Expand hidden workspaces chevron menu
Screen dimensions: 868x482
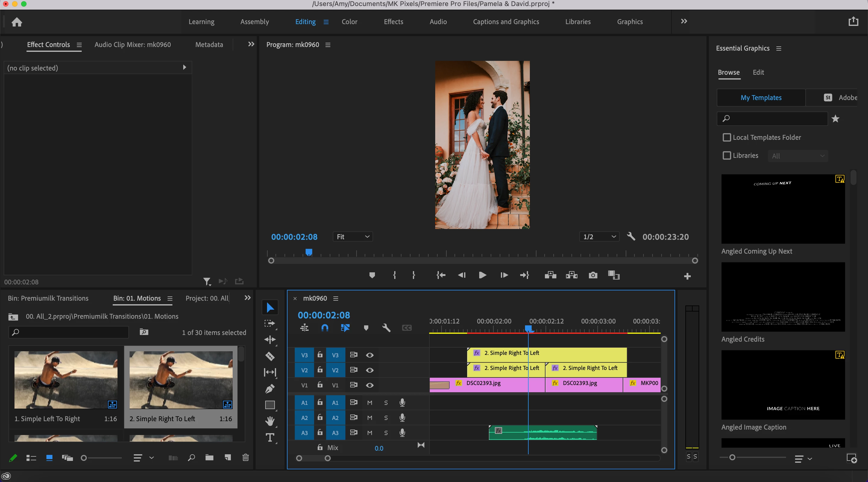(x=684, y=22)
